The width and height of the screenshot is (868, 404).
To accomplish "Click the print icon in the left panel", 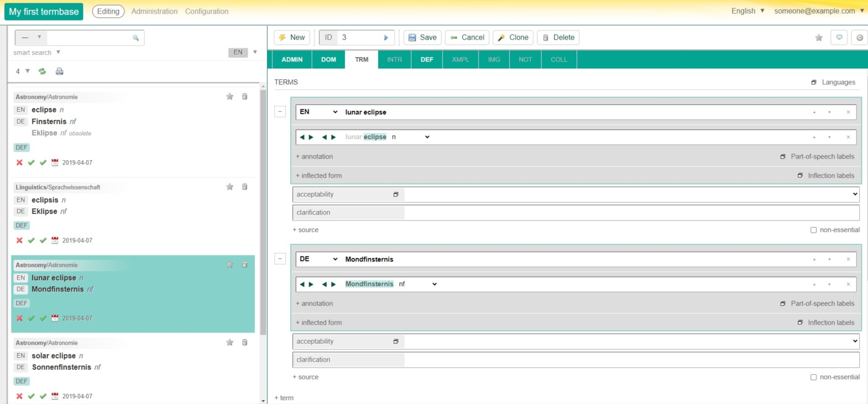I will [60, 71].
